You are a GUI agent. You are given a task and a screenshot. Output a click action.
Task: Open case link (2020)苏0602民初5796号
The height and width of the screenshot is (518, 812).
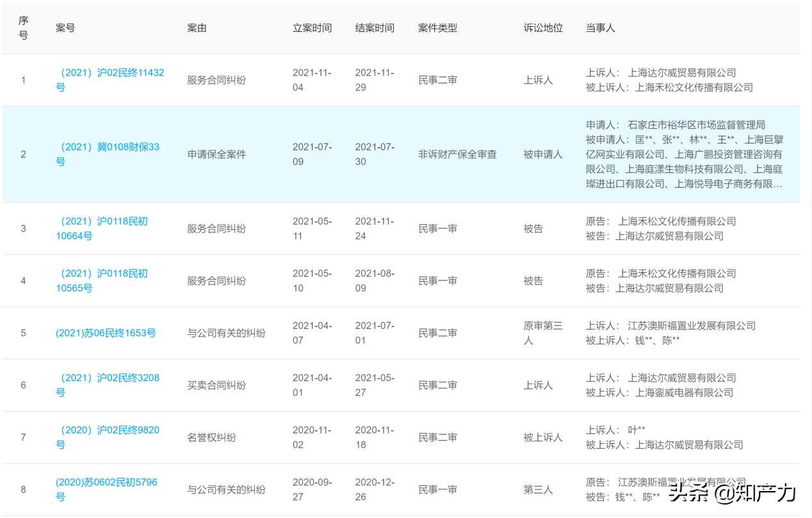click(106, 489)
